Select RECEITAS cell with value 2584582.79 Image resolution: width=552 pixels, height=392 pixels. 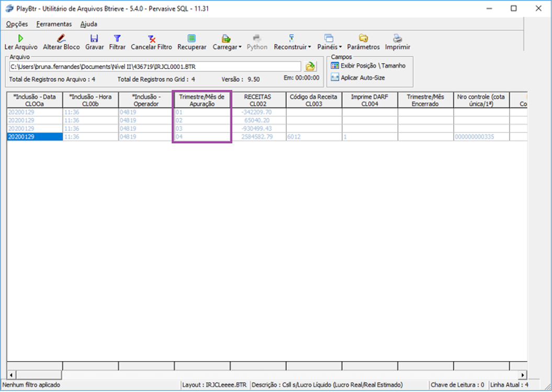coord(258,137)
